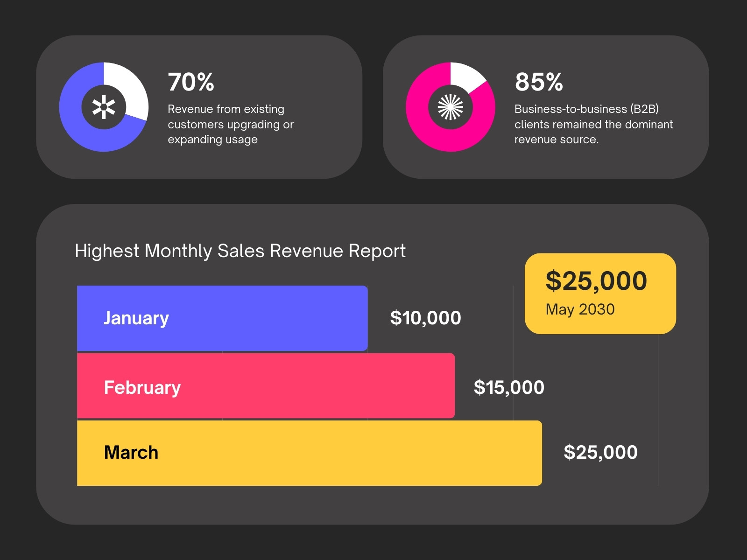Select the blue 70% donut chart ring
747x560 pixels.
[104, 107]
